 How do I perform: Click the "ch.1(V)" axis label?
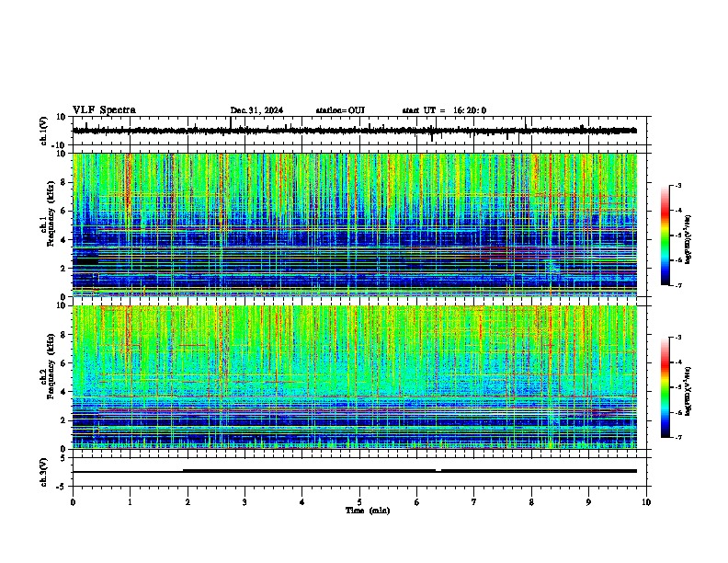tap(44, 131)
